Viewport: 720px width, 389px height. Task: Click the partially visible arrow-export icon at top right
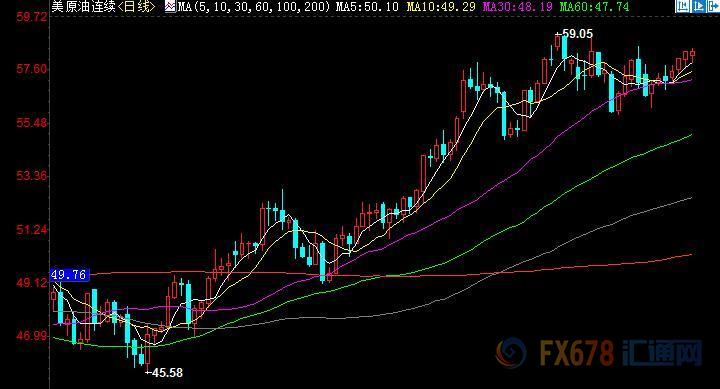(714, 6)
